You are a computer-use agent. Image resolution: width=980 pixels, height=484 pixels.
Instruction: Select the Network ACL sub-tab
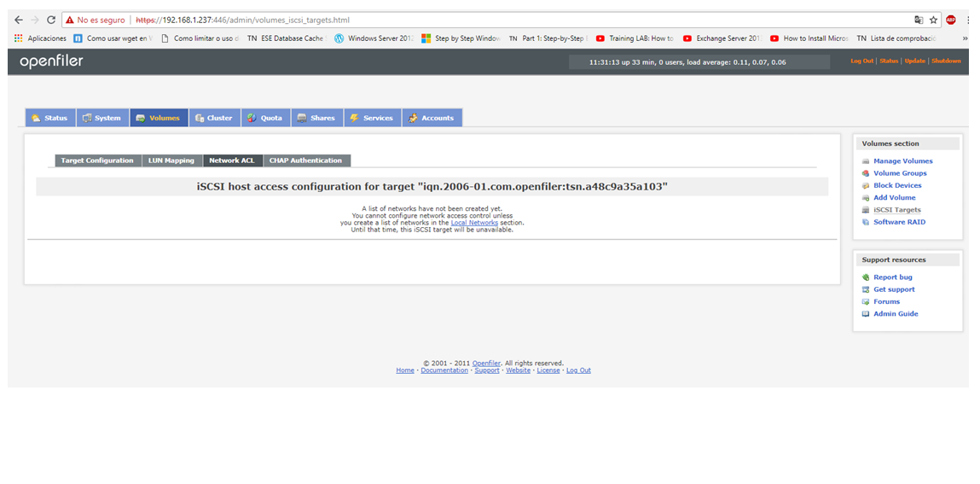click(x=233, y=160)
